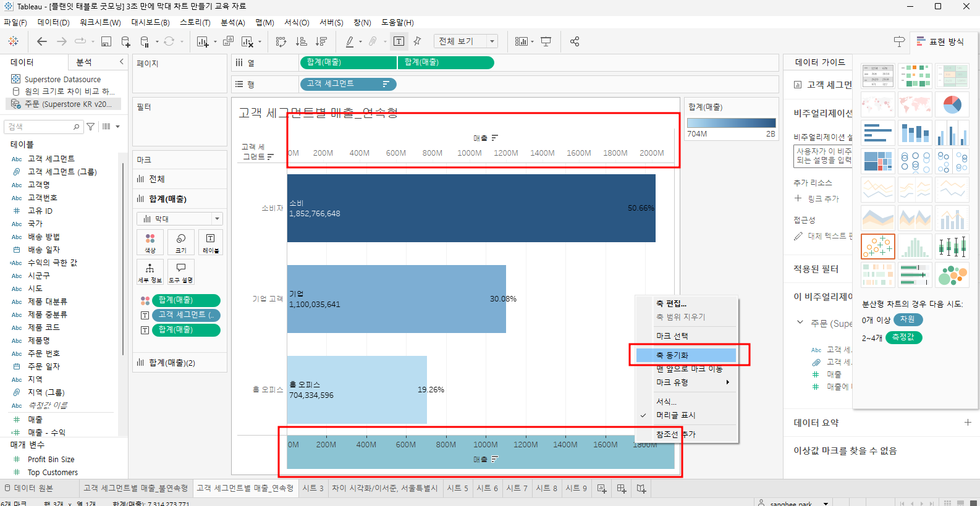
Task: Open 마크 유형 submenu
Action: click(687, 382)
